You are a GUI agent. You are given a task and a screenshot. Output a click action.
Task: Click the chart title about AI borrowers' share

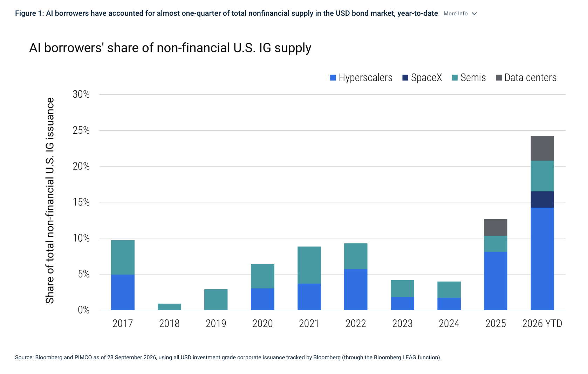(x=170, y=48)
